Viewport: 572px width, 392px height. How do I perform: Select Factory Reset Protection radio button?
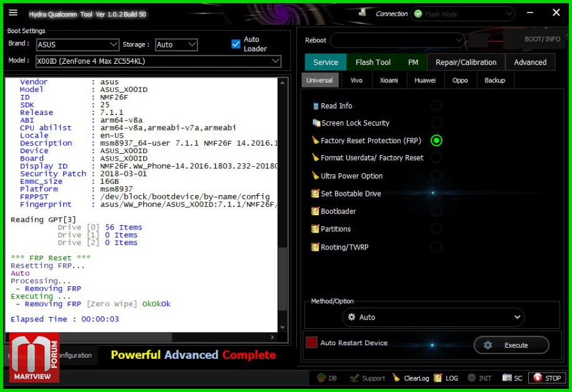tap(436, 141)
